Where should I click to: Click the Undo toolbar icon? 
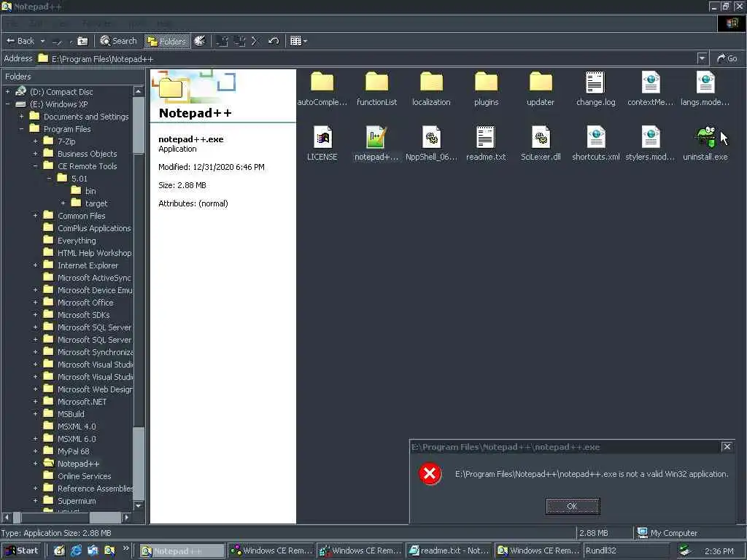pos(274,42)
